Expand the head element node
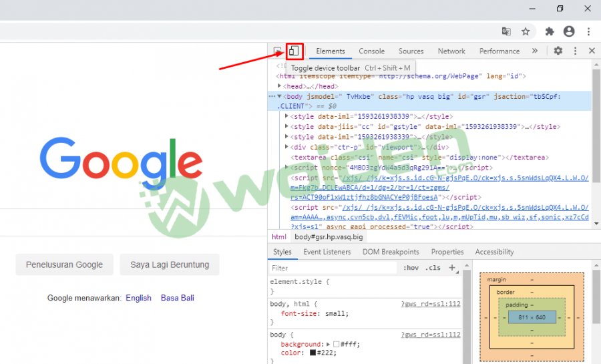 pos(279,86)
